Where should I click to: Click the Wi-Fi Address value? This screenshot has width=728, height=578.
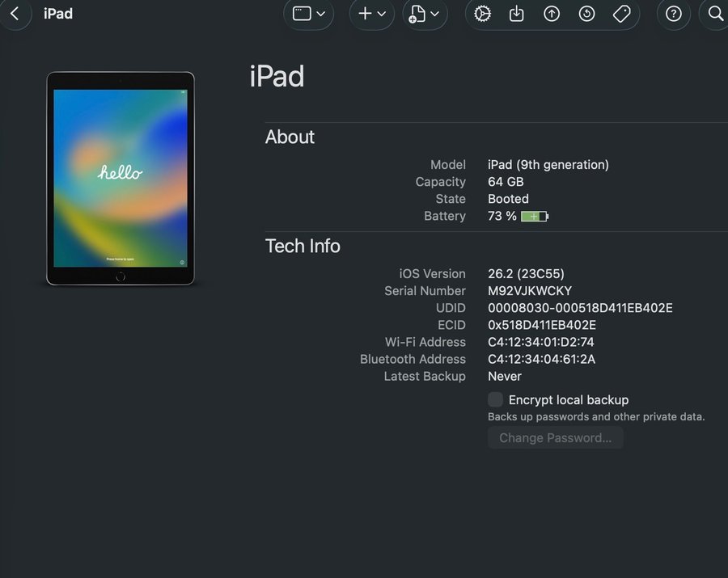[540, 342]
